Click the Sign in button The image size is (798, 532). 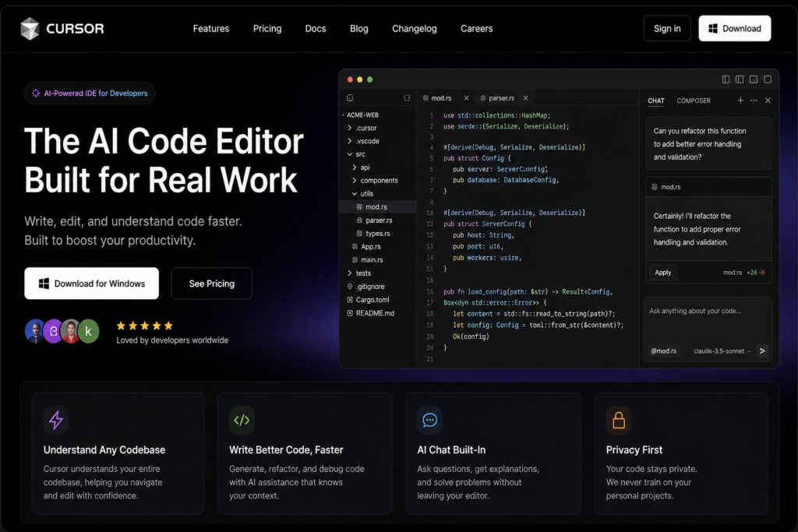[x=667, y=29]
